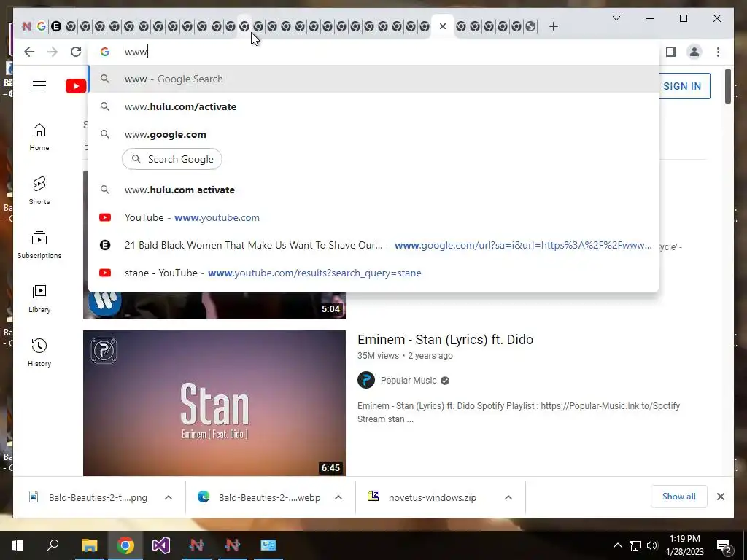Open the Stan lyrics video thumbnail
747x560 pixels.
(214, 402)
